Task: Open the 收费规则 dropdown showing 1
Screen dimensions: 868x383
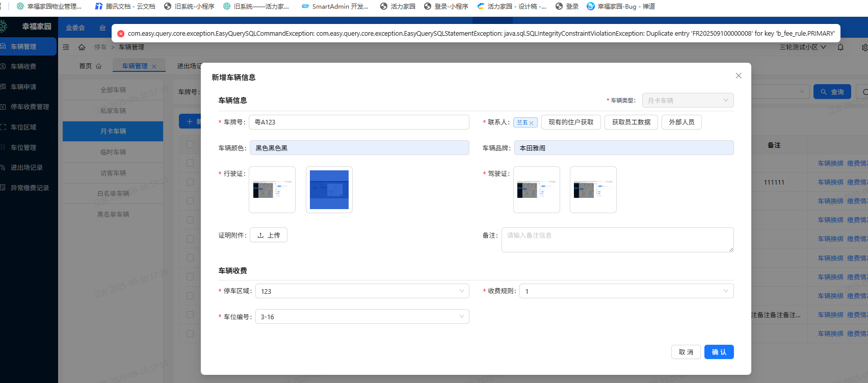Action: point(626,291)
